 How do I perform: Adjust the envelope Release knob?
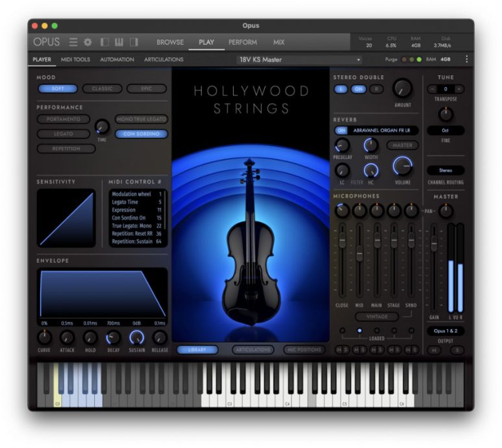click(160, 337)
